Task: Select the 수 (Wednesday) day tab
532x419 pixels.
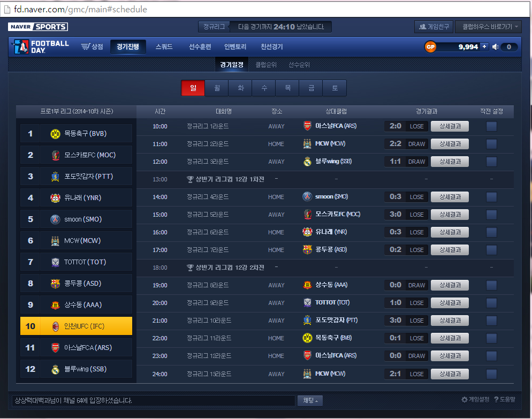Action: (264, 88)
